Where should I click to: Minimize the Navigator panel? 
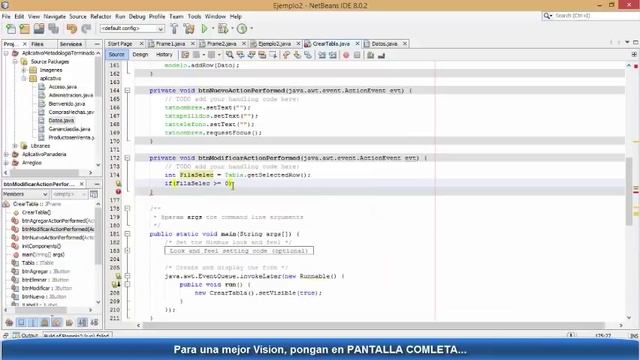click(x=97, y=184)
